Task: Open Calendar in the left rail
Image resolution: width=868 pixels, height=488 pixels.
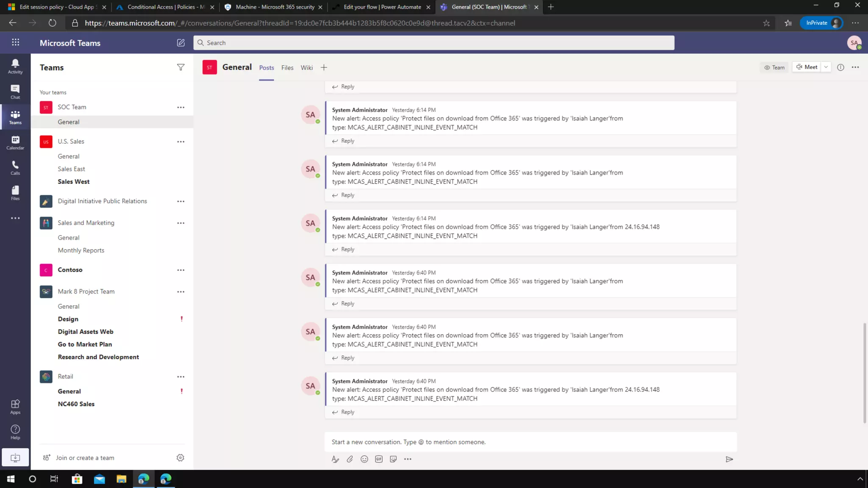Action: 15,142
